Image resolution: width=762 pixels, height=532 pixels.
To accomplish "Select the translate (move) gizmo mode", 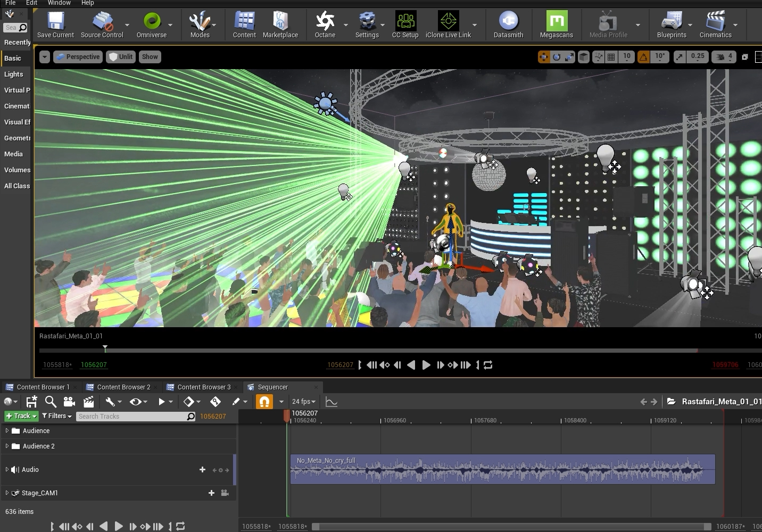I will click(x=544, y=57).
